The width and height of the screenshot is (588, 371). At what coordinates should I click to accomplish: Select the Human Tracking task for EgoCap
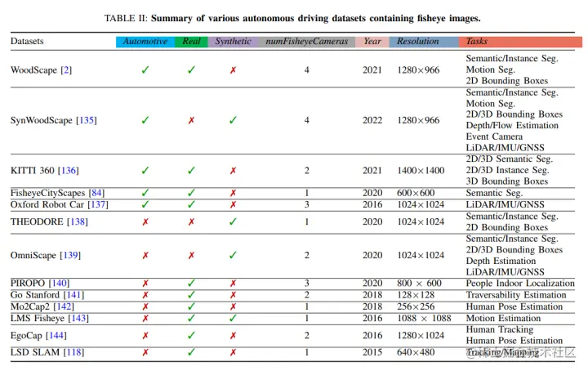pos(500,330)
